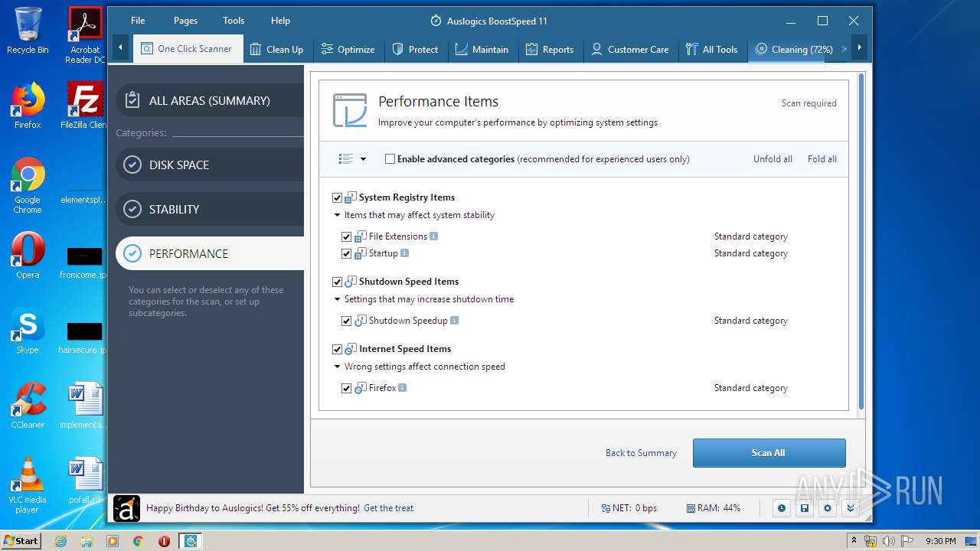Enable advanced categories checkbox
Screen dimensions: 980x551
pyautogui.click(x=390, y=159)
